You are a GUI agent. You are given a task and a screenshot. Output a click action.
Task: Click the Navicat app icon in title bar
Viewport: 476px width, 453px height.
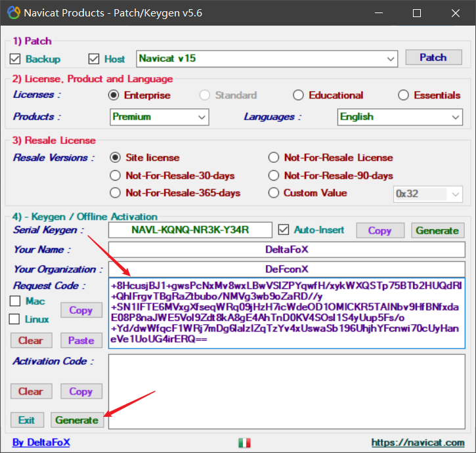(x=14, y=12)
